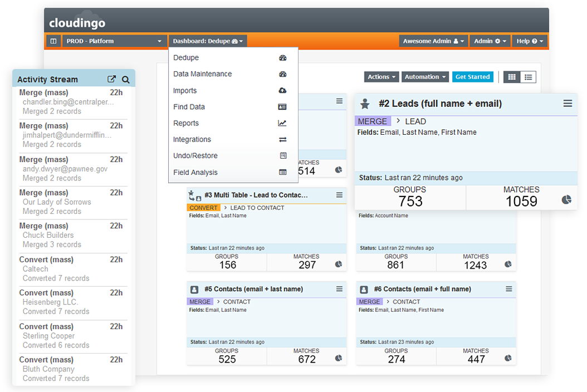Open the Automation dropdown

(425, 77)
